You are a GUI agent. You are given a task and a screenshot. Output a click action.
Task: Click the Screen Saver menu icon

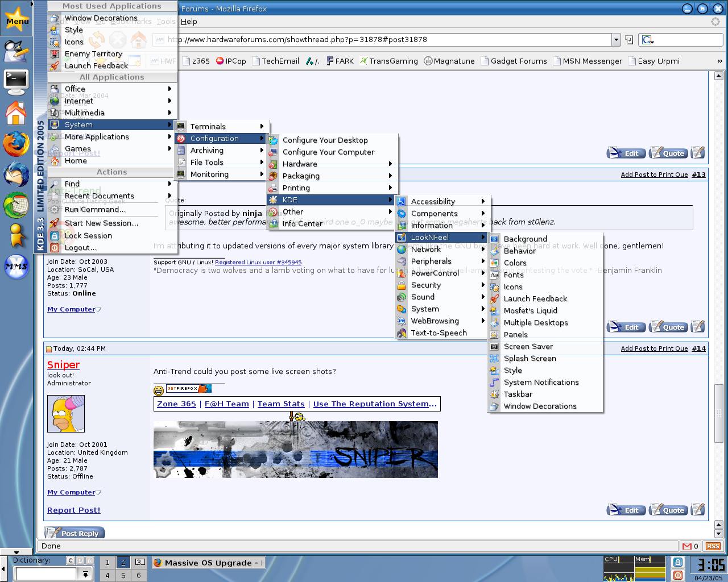tap(494, 346)
